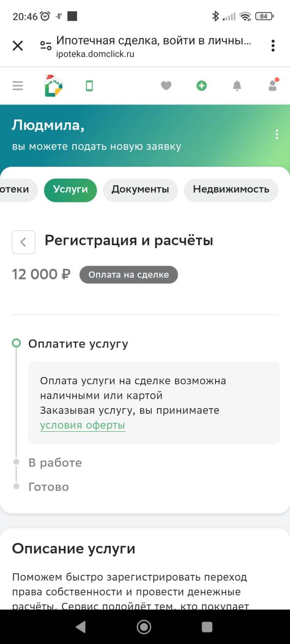290x644 pixels.
Task: Go back using the chevron near Регистрация и расчёты
Action: 23,242
